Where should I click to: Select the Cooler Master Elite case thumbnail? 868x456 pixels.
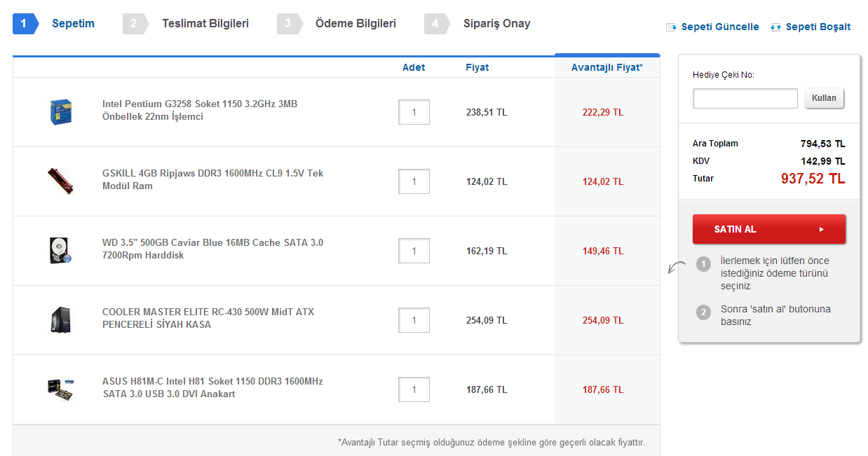coord(61,320)
